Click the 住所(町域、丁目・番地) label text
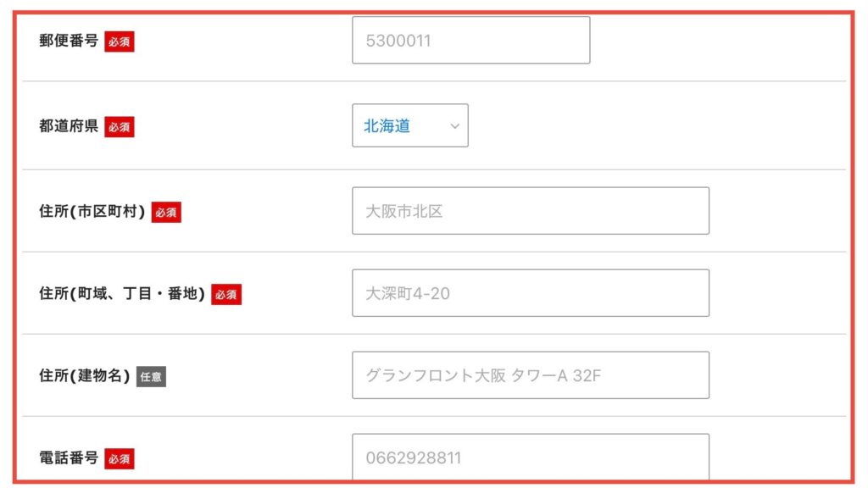This screenshot has width=868, height=488. coord(122,294)
